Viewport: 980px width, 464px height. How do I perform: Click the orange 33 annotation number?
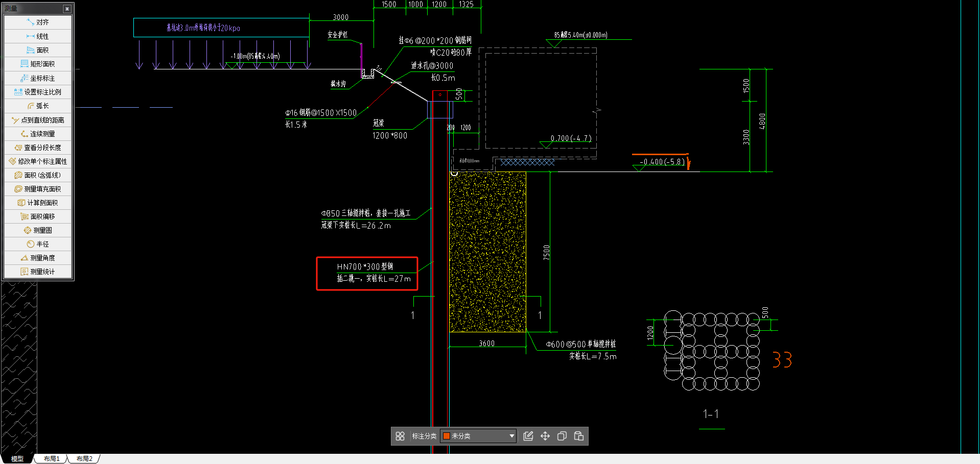pos(782,360)
